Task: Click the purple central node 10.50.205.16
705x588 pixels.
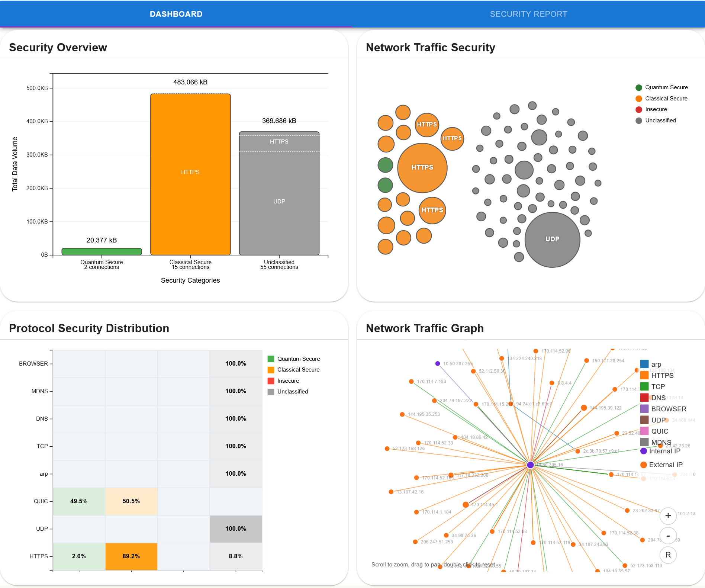Action: pos(531,465)
